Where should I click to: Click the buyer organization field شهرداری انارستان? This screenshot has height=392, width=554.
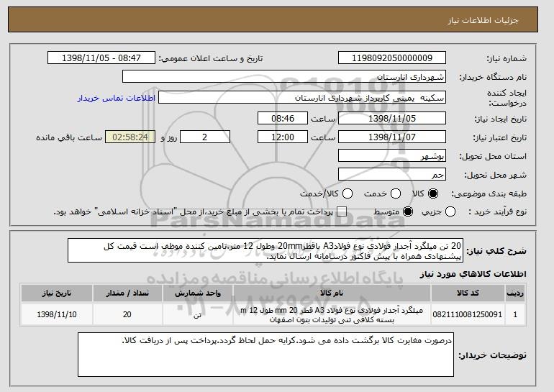[284, 77]
